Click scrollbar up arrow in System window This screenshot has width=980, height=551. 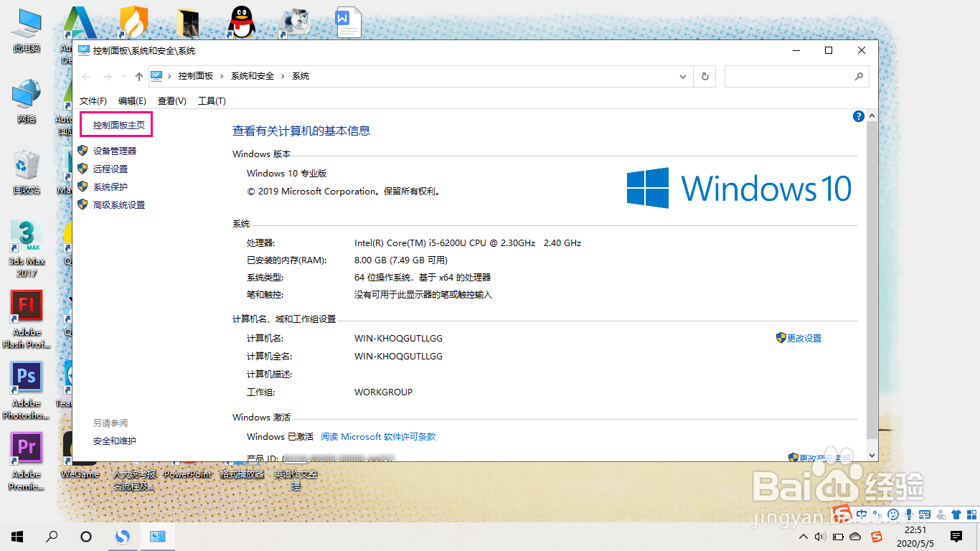872,116
